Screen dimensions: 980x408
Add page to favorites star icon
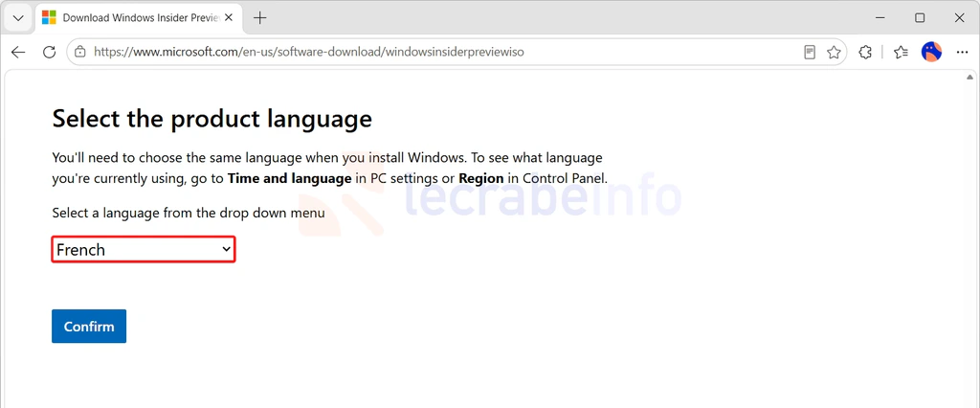click(x=834, y=52)
